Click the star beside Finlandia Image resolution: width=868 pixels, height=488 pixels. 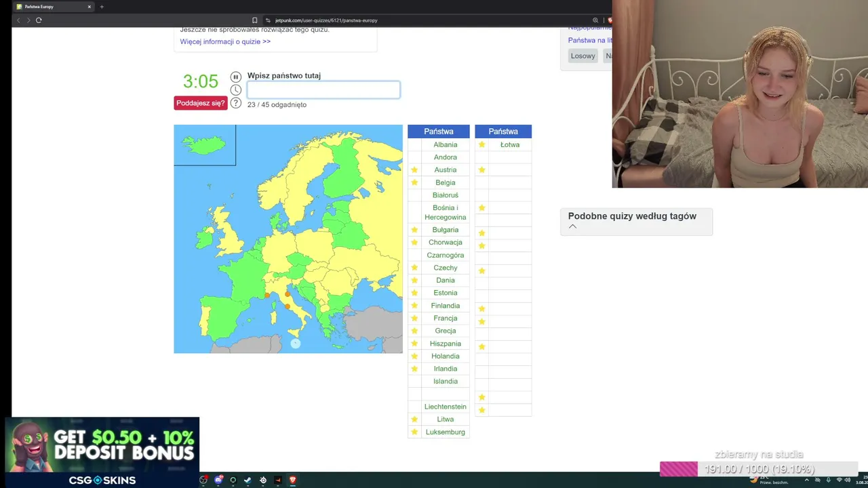(414, 306)
